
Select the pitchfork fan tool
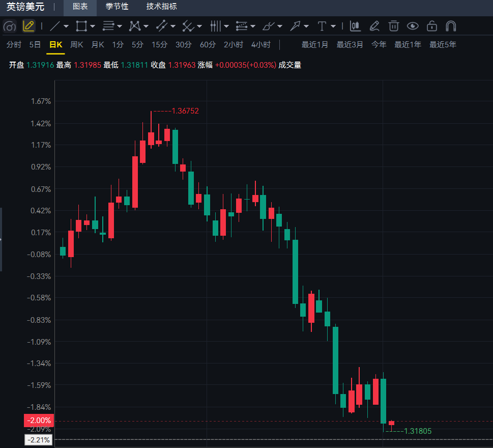[188, 26]
